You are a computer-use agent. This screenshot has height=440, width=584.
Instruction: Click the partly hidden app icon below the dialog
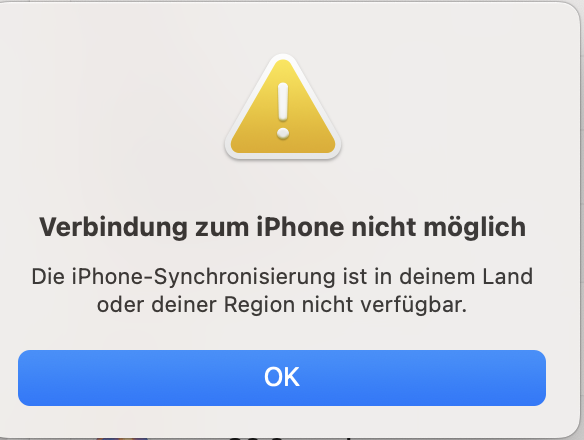point(122,438)
